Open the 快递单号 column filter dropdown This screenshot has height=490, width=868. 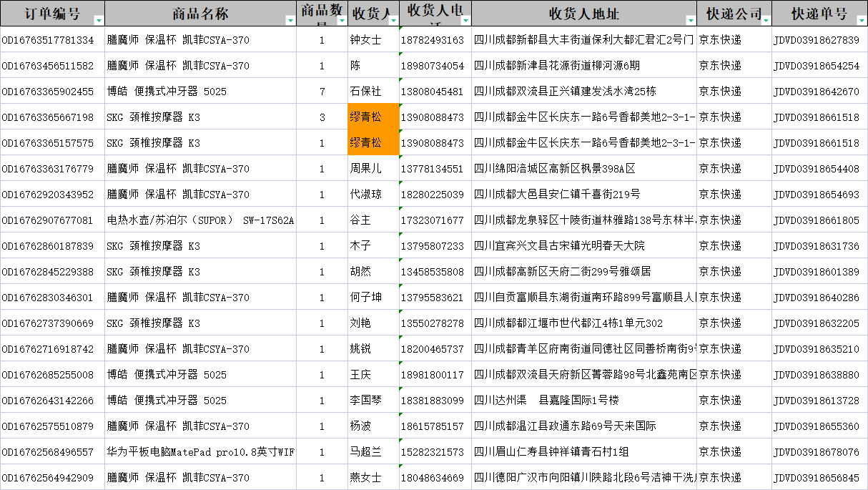click(862, 21)
